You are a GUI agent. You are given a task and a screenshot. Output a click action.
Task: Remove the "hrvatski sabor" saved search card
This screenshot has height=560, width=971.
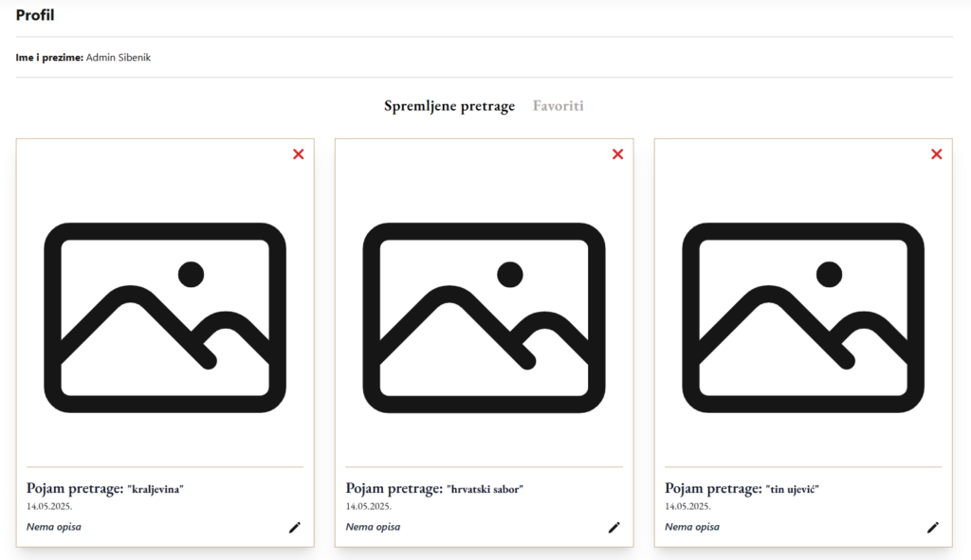617,154
